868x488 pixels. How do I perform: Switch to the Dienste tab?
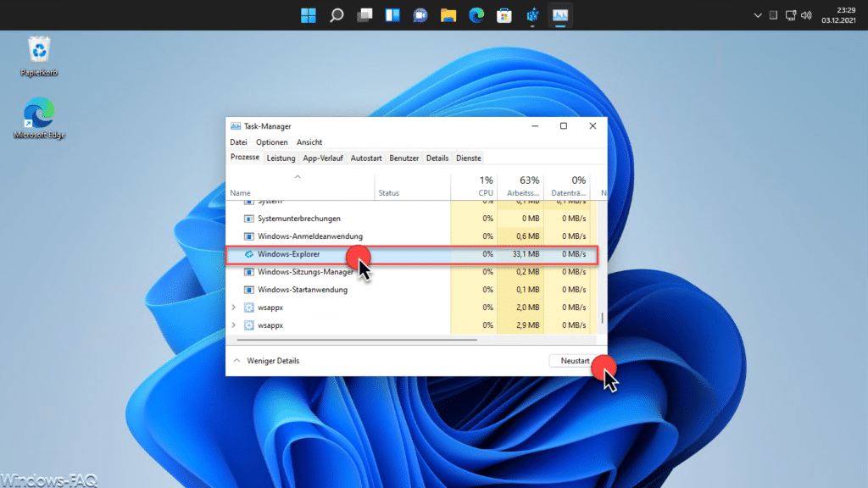coord(468,158)
